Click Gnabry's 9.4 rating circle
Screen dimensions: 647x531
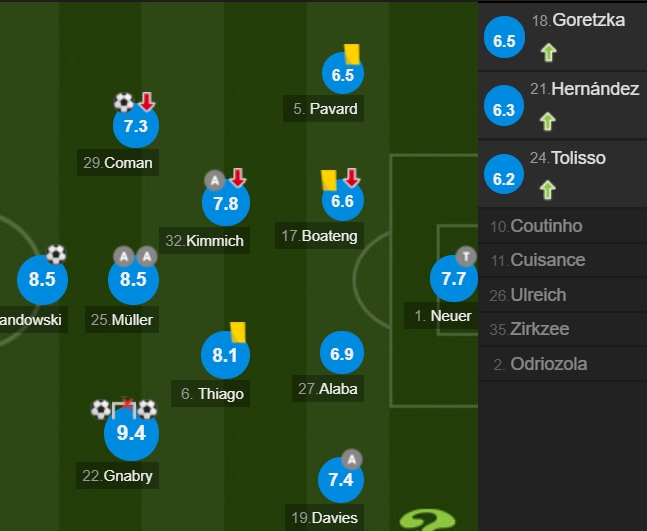131,433
